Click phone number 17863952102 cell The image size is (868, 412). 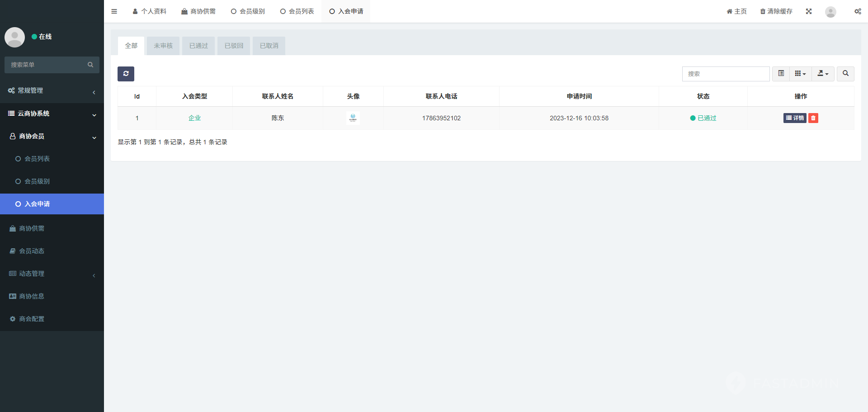coord(441,118)
